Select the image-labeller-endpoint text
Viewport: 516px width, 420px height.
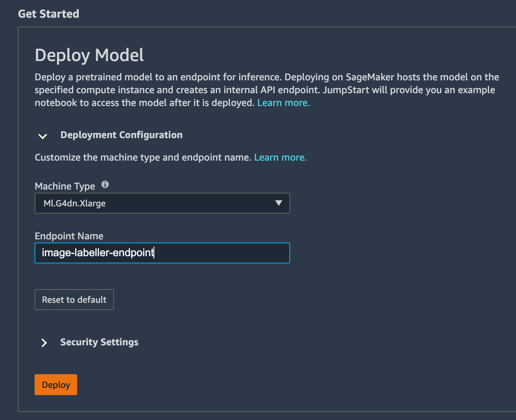[98, 253]
